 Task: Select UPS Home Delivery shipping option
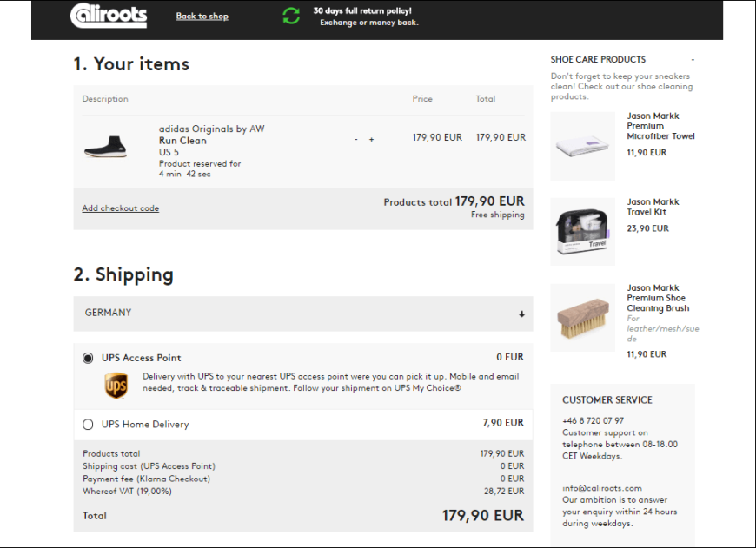(x=88, y=424)
